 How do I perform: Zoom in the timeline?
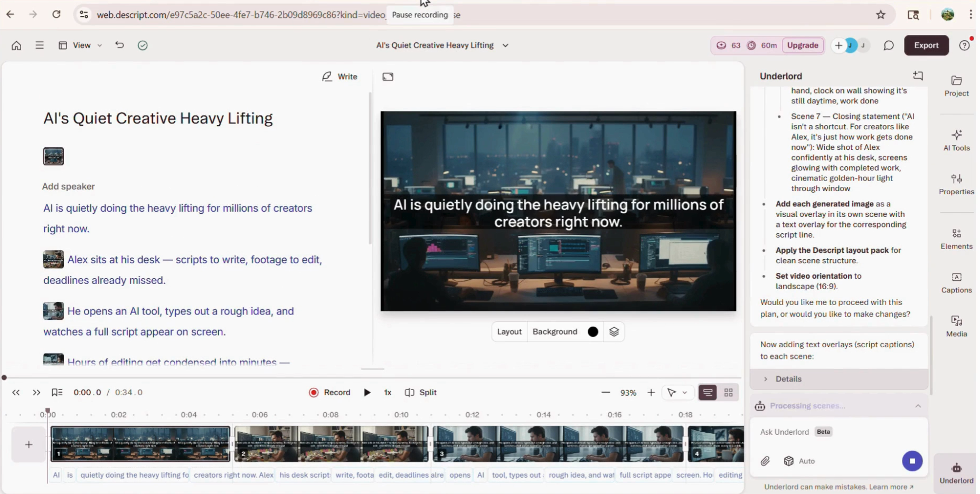[x=651, y=393]
